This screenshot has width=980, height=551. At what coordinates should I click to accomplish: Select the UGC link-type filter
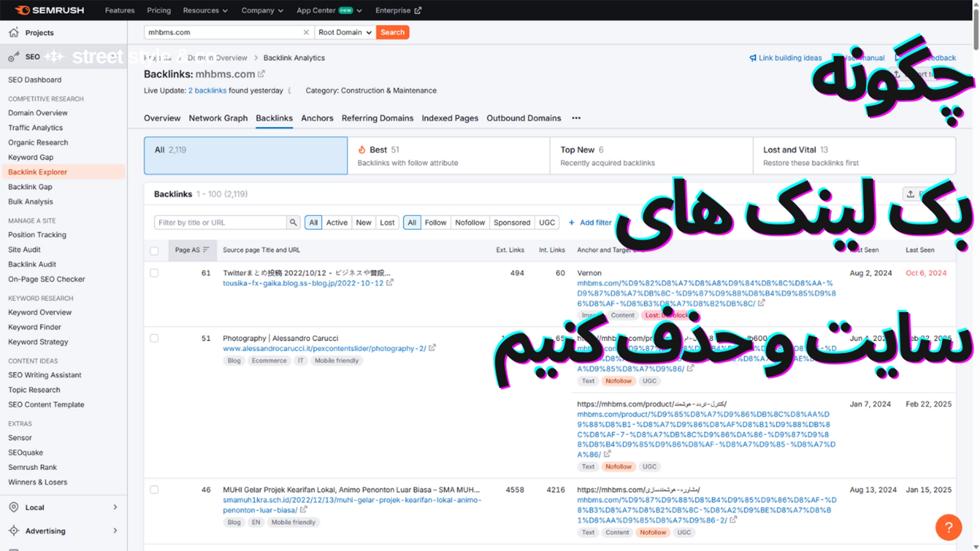point(547,222)
